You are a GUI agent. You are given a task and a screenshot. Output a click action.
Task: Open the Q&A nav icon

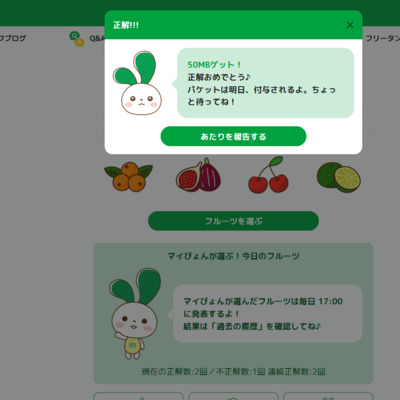[77, 39]
